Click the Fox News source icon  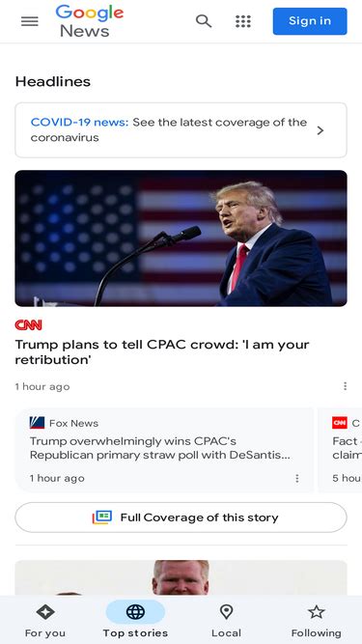pos(37,423)
